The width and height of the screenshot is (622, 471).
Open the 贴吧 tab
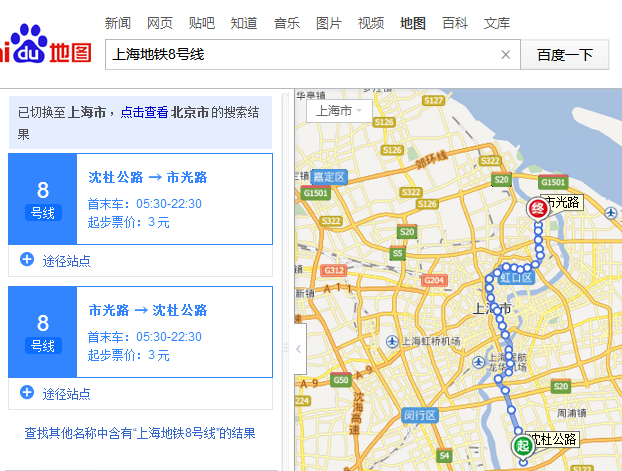(202, 23)
